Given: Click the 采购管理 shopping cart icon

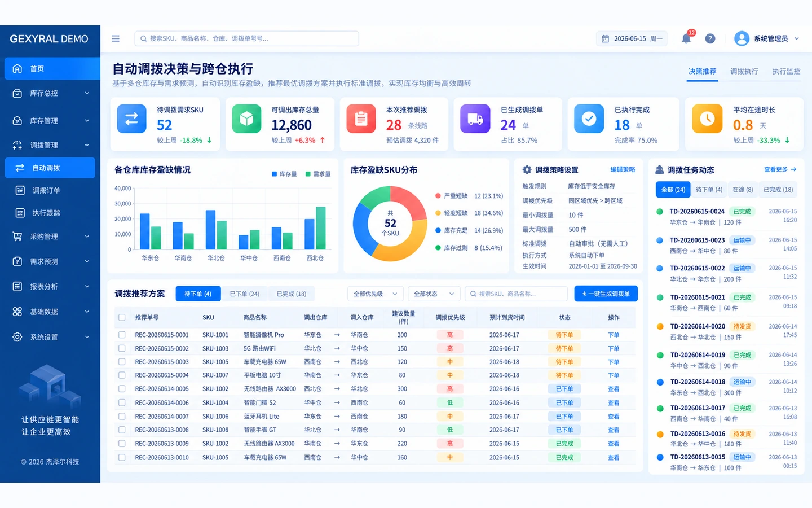Looking at the screenshot, I should [x=17, y=237].
